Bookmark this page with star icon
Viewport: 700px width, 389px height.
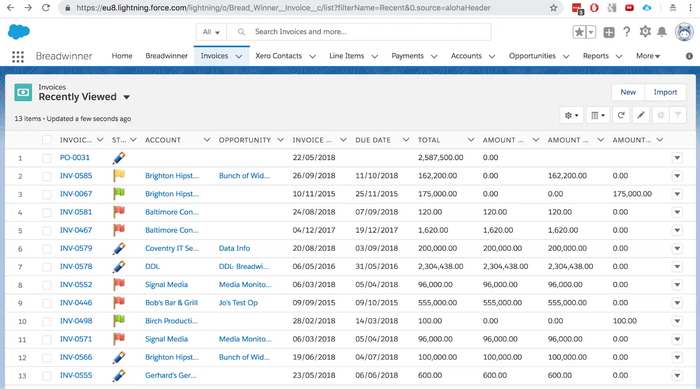click(x=553, y=8)
